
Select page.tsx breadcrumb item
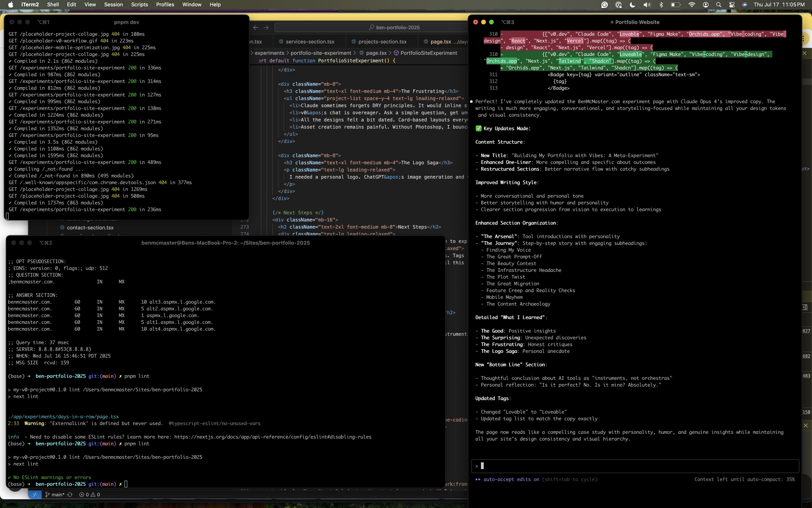(373, 53)
